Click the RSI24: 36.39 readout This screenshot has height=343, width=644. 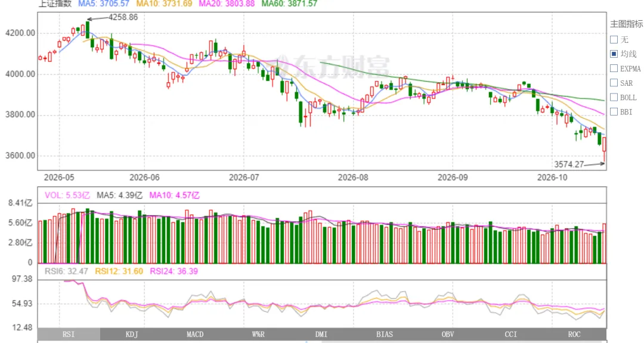point(174,271)
